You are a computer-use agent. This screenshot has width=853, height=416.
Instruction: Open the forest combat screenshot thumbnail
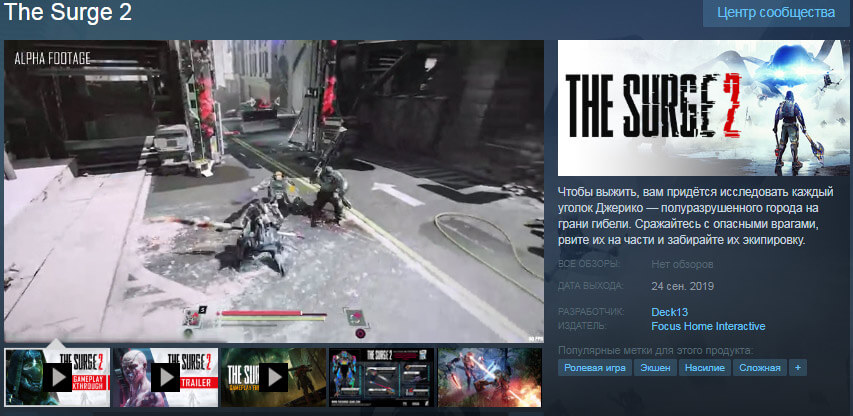[x=490, y=377]
